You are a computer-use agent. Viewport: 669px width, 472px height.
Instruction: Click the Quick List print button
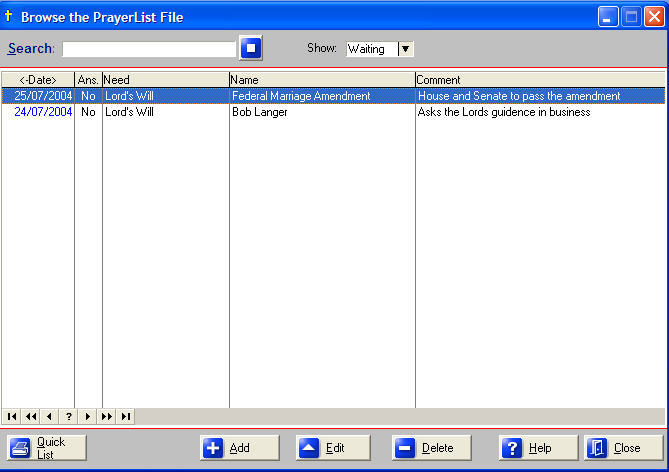(x=47, y=448)
